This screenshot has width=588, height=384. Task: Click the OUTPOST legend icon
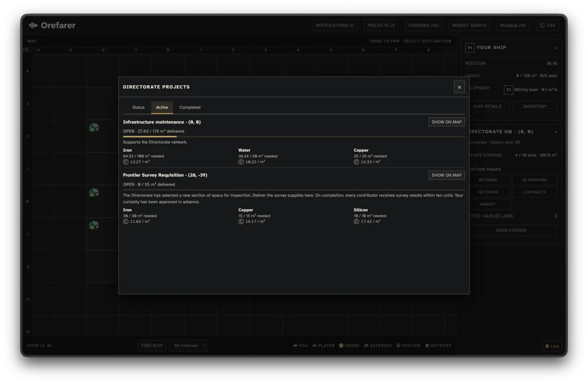pyautogui.click(x=427, y=346)
